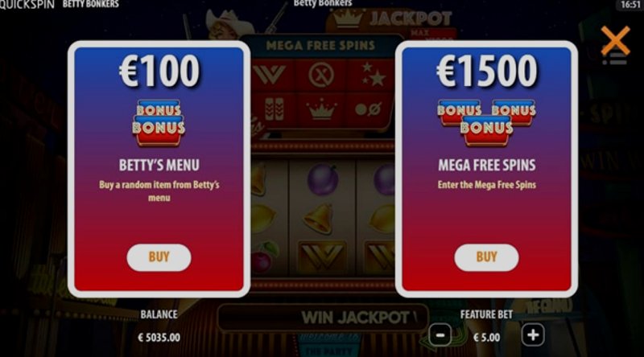Buy Betty's Menu for €100
The height and width of the screenshot is (357, 644).
pyautogui.click(x=159, y=257)
